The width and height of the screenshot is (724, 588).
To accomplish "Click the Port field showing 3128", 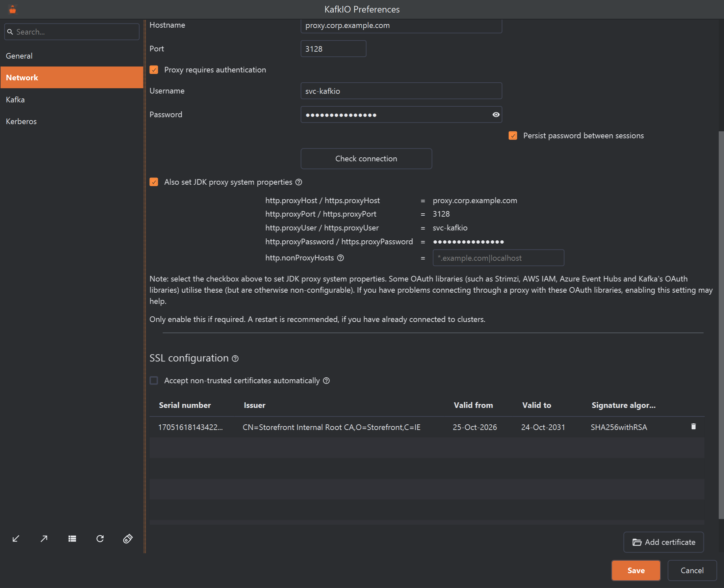I will pyautogui.click(x=333, y=49).
